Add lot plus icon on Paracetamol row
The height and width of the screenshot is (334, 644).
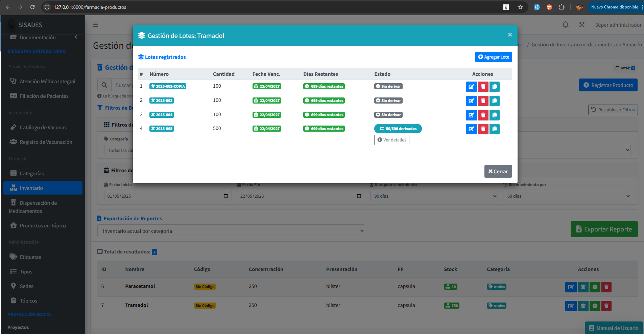point(595,287)
